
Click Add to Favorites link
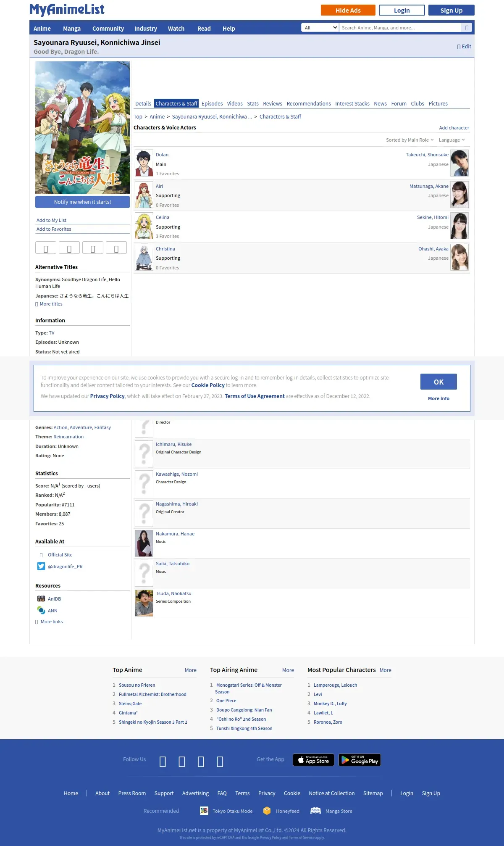[54, 229]
